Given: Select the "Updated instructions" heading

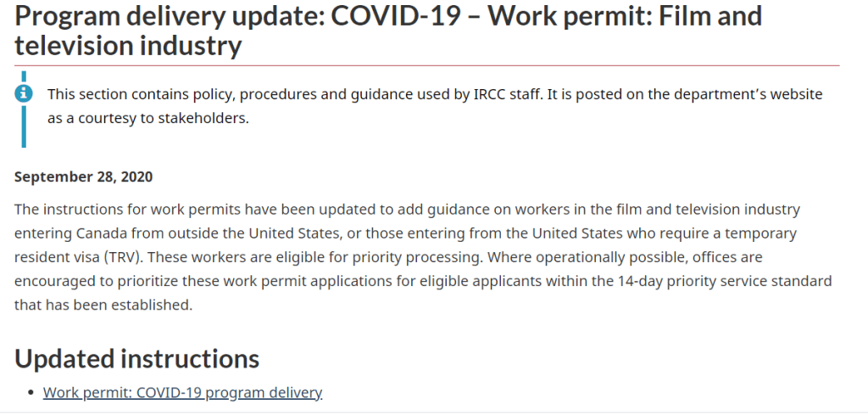Looking at the screenshot, I should tap(136, 358).
